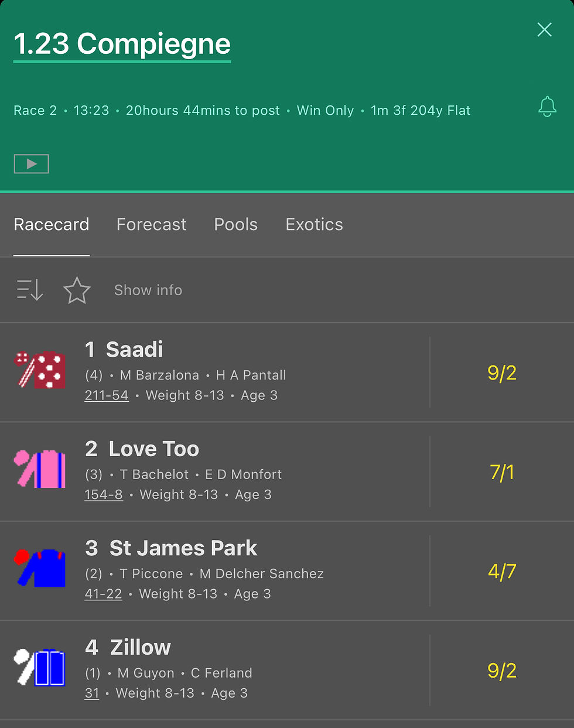574x728 pixels.
Task: Open St James Park's form 41-22
Action: (x=104, y=594)
